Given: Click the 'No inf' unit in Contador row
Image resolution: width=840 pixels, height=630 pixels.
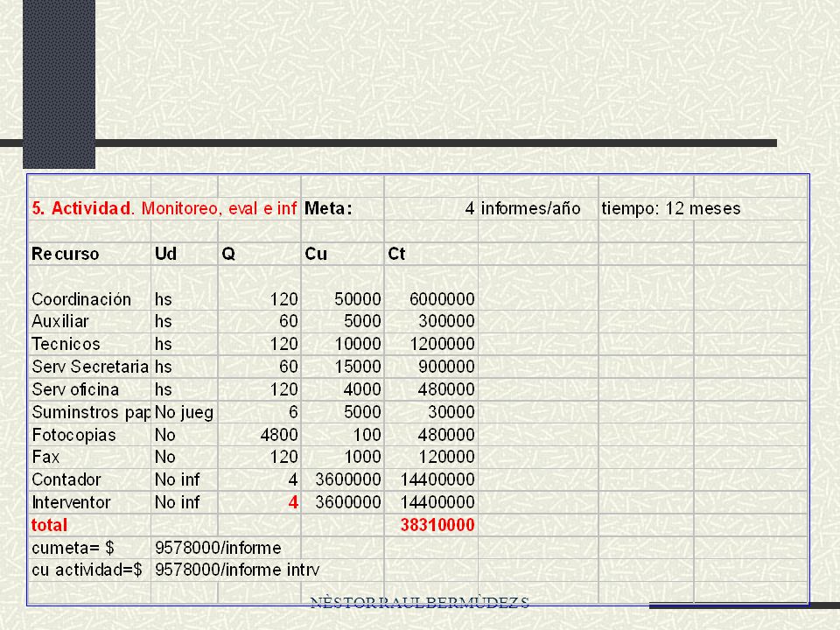Looking at the screenshot, I should [x=178, y=479].
